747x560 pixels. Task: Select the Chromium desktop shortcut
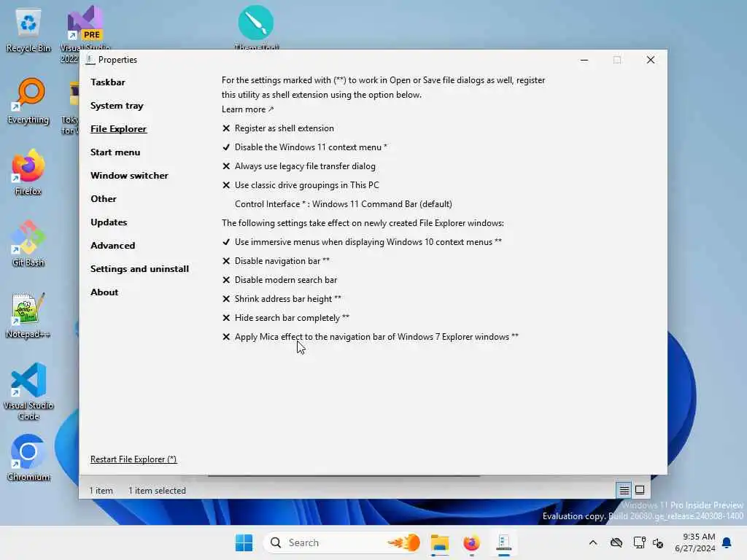coord(28,458)
